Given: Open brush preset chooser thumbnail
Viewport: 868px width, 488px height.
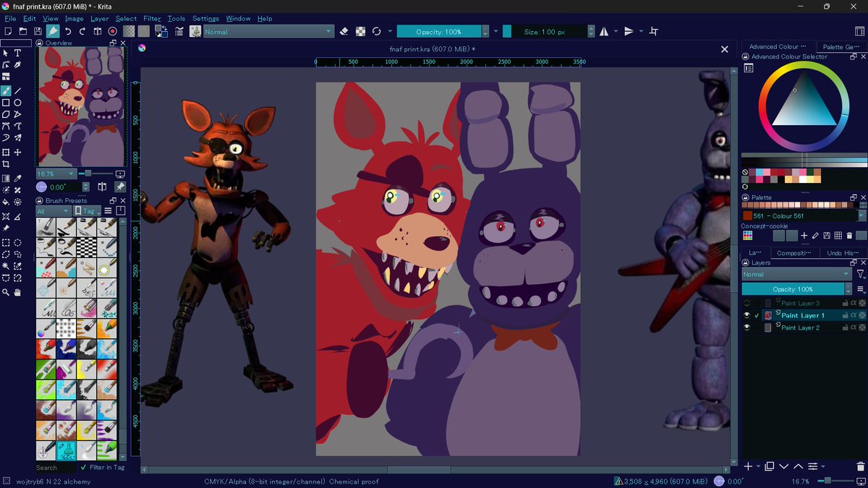Looking at the screenshot, I should click(195, 31).
